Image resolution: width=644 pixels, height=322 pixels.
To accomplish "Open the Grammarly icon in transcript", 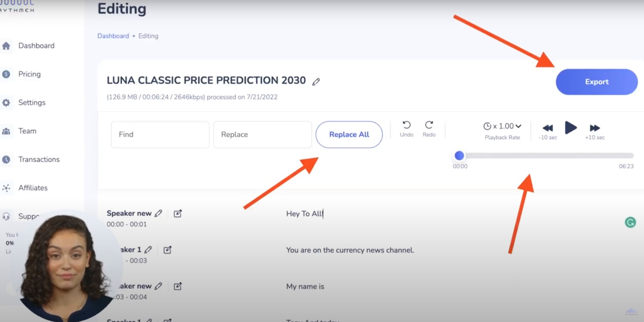I will coord(630,222).
